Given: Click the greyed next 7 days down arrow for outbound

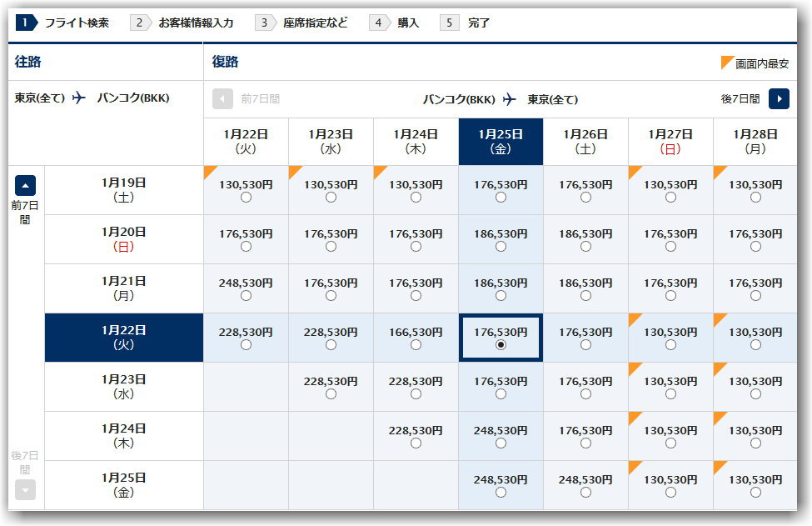Looking at the screenshot, I should click(25, 489).
